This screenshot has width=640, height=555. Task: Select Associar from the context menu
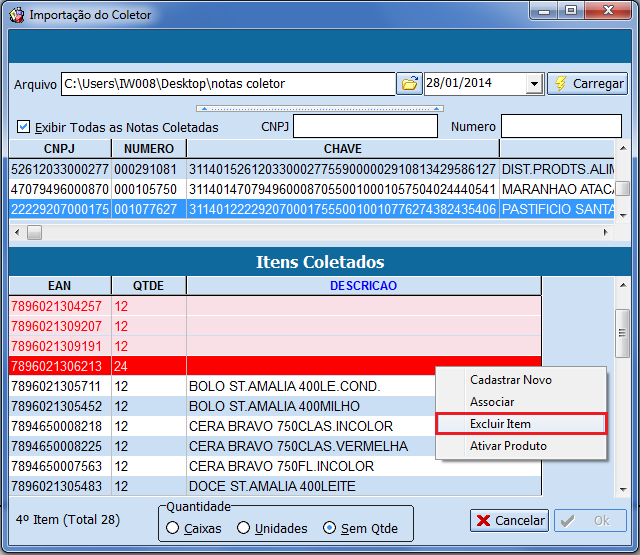pos(492,402)
